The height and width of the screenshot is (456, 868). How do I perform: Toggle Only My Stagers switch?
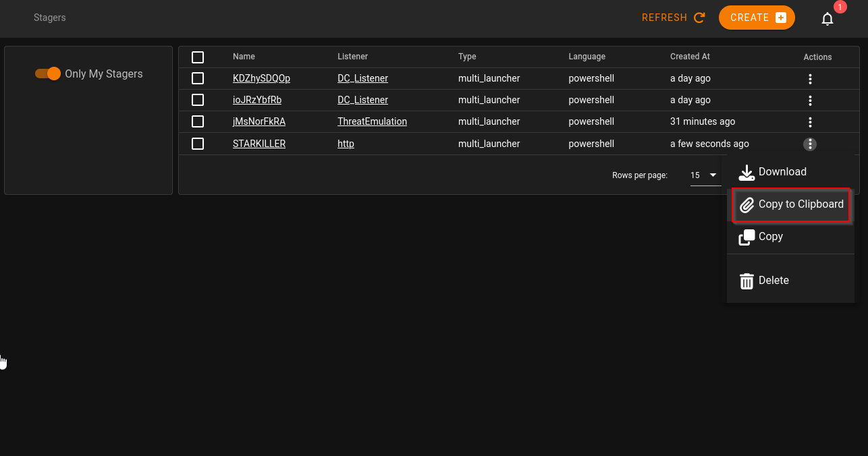point(48,74)
